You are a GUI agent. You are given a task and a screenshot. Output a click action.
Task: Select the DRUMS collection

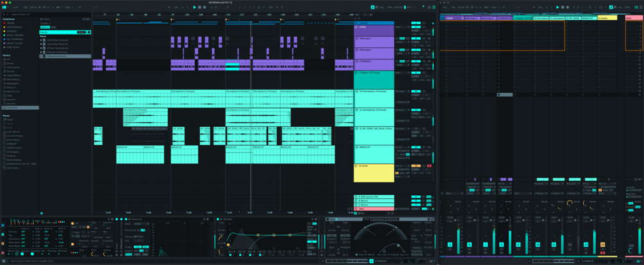tap(11, 23)
